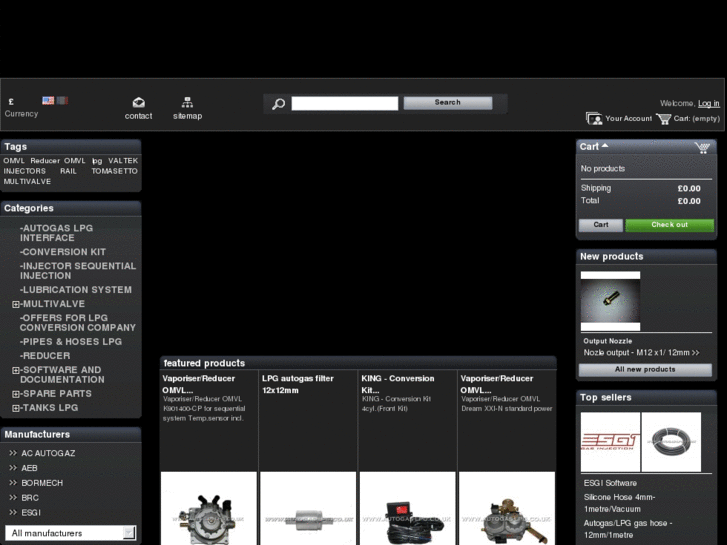The height and width of the screenshot is (545, 727).
Task: Open the sitemap icon
Action: 187,102
